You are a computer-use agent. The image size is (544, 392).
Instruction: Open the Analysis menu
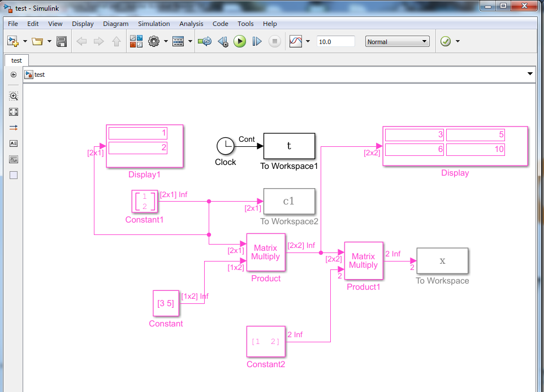(x=191, y=24)
